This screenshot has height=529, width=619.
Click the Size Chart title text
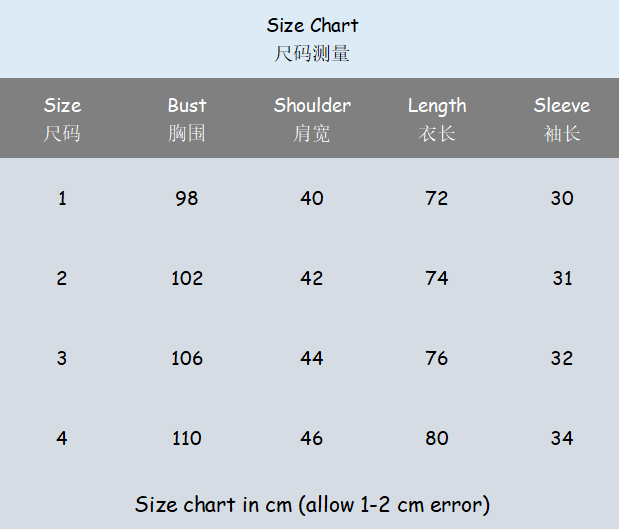click(312, 26)
